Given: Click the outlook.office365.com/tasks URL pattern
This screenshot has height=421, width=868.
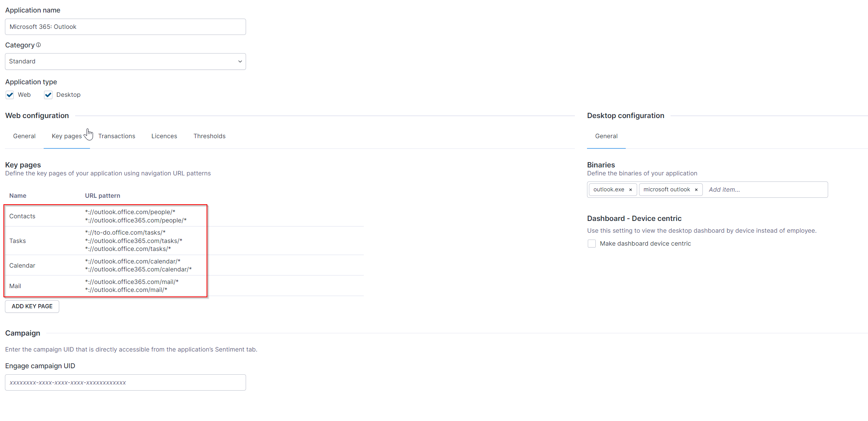Looking at the screenshot, I should (134, 241).
